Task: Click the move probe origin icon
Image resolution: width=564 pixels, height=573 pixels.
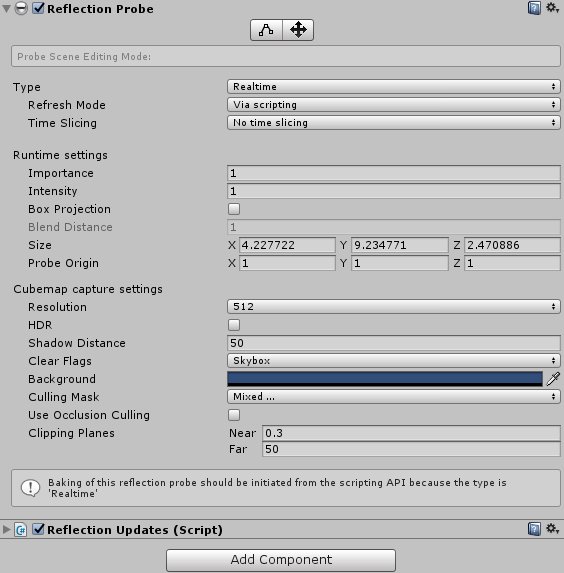Action: pyautogui.click(x=298, y=30)
